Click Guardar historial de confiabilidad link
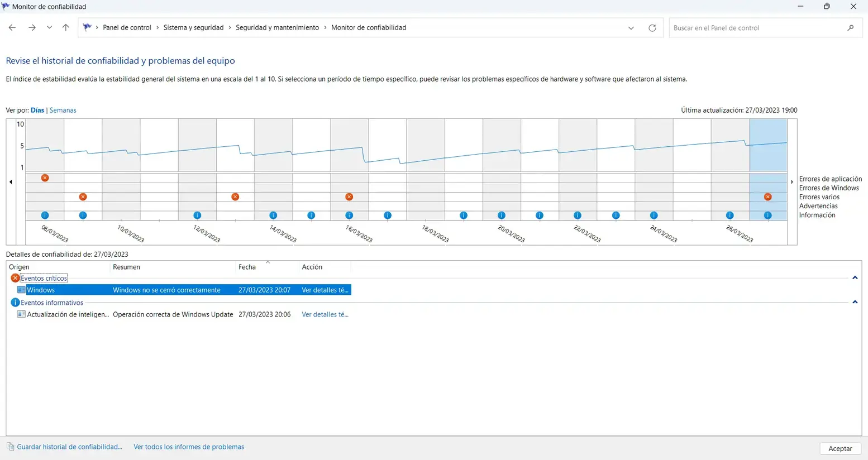 69,447
